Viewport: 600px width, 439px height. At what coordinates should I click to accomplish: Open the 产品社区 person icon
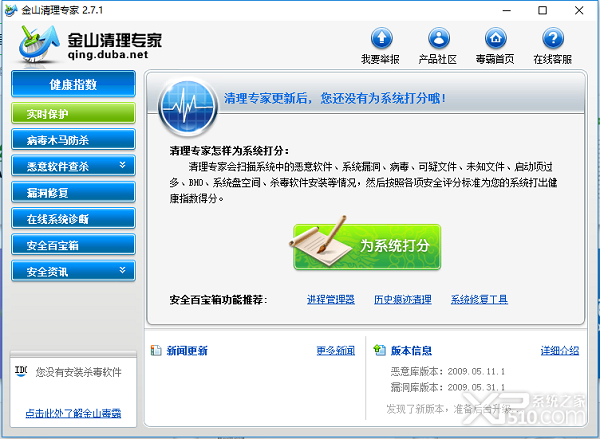(439, 38)
